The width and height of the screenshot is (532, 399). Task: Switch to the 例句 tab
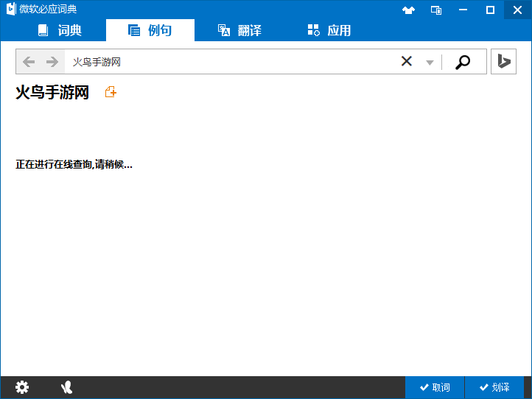150,30
